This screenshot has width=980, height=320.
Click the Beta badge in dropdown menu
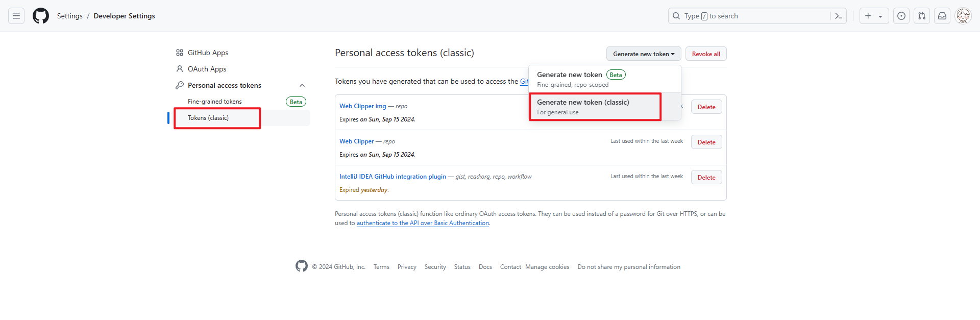[x=616, y=75]
